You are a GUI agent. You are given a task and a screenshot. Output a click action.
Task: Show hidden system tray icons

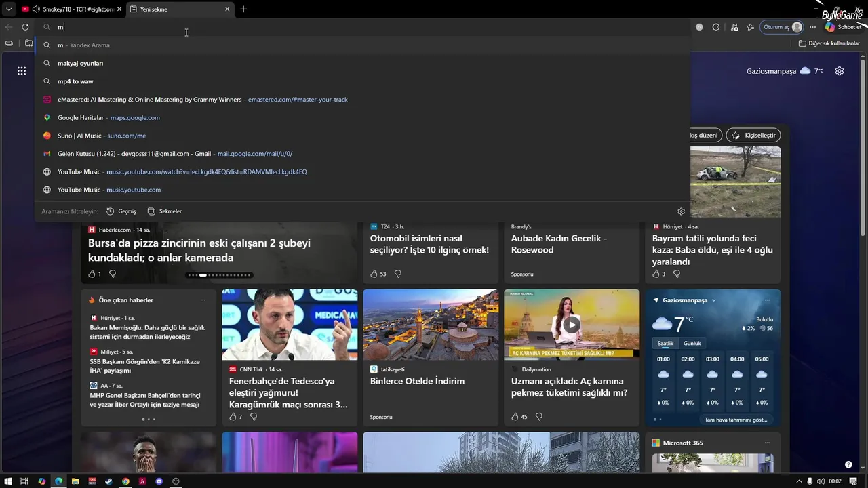tap(799, 481)
